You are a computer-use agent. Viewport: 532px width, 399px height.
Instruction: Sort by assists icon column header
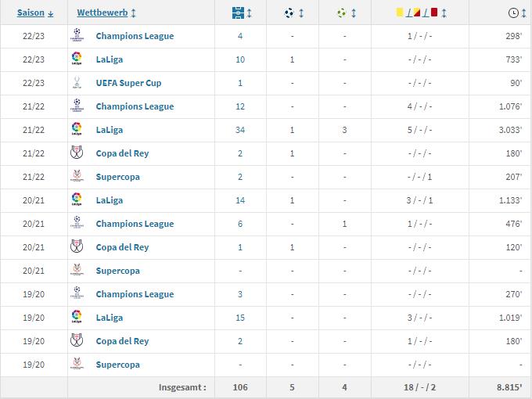coord(341,13)
